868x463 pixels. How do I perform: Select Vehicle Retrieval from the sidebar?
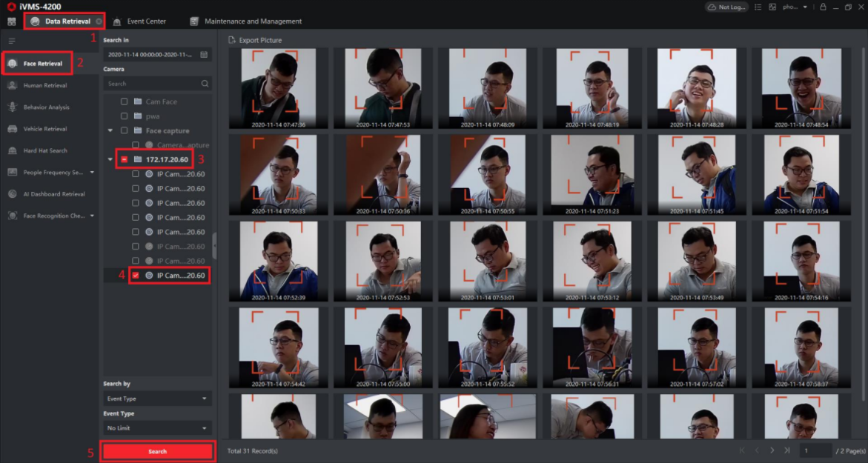tap(44, 129)
